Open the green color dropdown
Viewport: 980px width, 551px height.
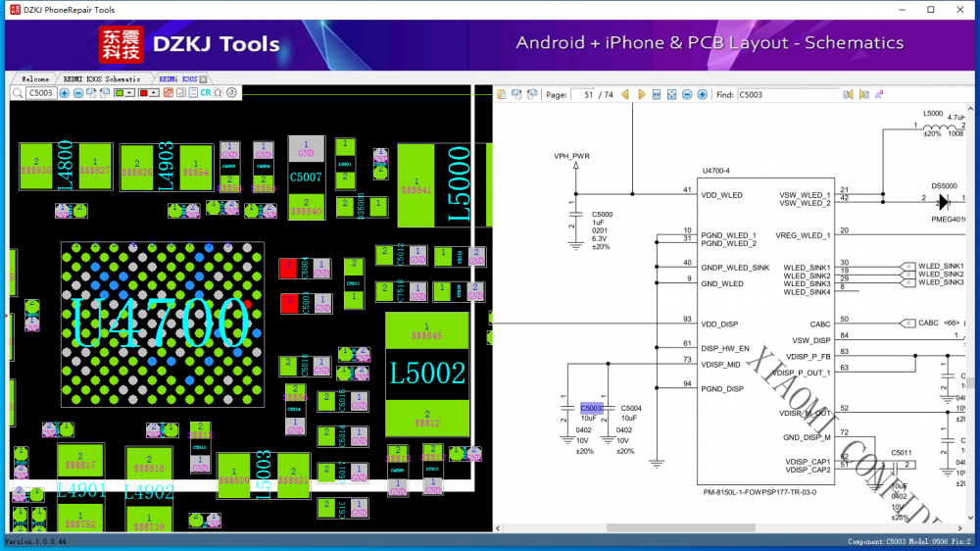point(130,93)
